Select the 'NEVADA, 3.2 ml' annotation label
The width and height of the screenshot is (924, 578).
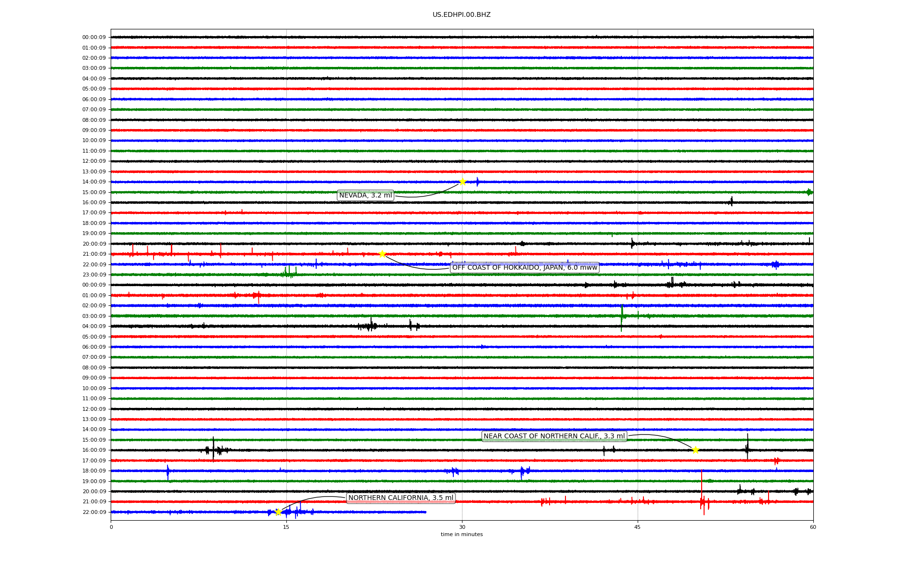366,195
